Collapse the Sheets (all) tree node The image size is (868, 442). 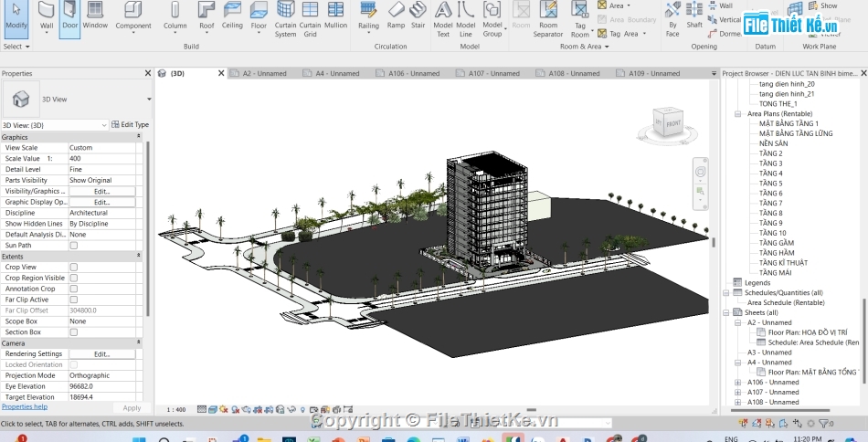[726, 312]
